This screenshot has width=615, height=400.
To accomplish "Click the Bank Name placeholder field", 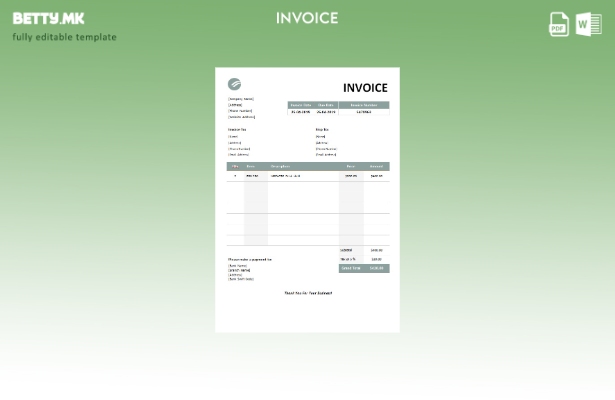I will coord(238,265).
